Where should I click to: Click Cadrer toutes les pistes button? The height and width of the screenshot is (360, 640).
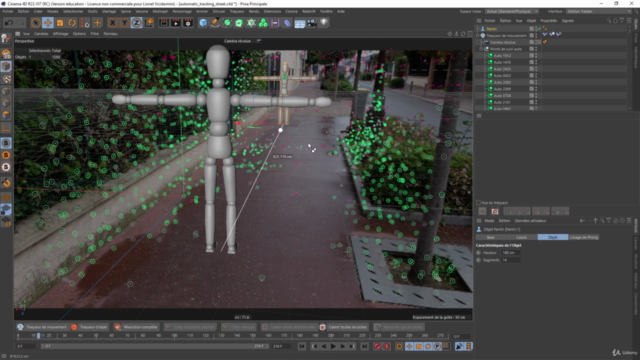coord(343,327)
